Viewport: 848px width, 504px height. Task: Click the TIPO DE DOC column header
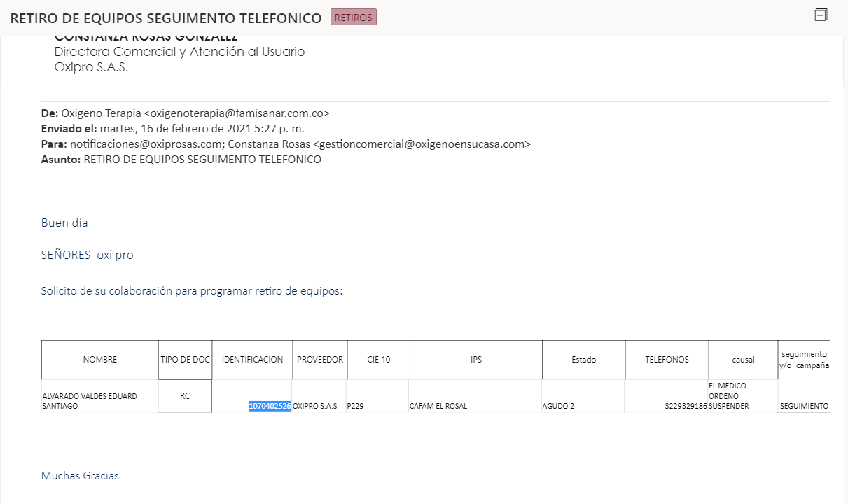(185, 360)
